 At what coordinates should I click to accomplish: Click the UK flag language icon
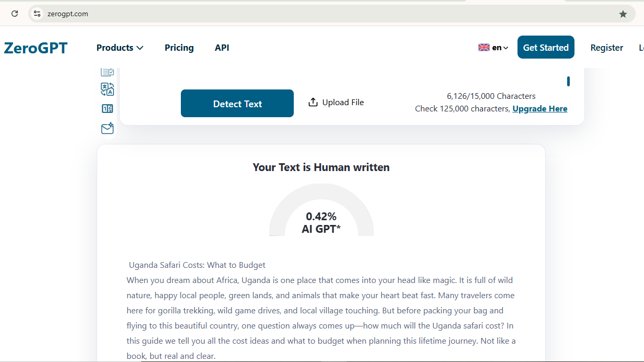coord(484,48)
